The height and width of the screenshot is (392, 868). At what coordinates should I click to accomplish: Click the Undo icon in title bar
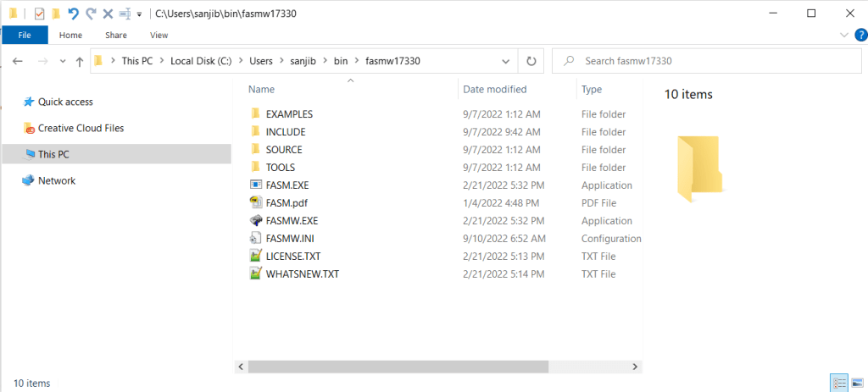[74, 14]
